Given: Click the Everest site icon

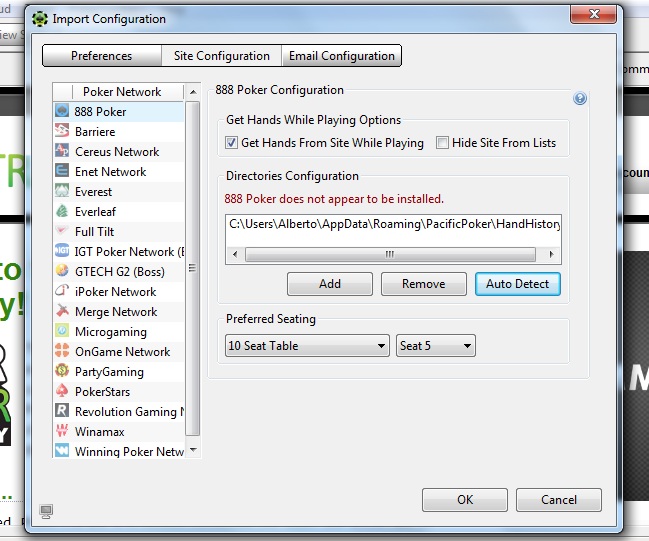Looking at the screenshot, I should 62,191.
